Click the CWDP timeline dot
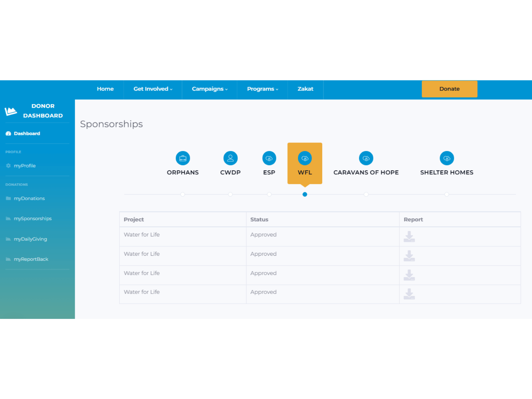This screenshot has width=532, height=399. point(230,195)
